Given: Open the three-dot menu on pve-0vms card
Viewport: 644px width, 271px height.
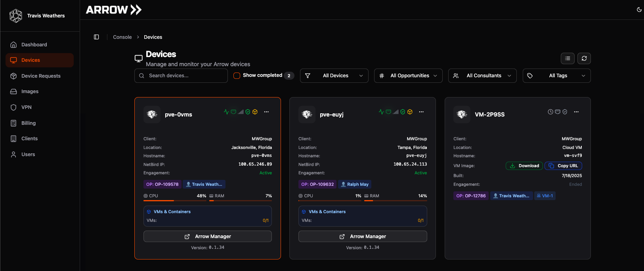Looking at the screenshot, I should (266, 112).
